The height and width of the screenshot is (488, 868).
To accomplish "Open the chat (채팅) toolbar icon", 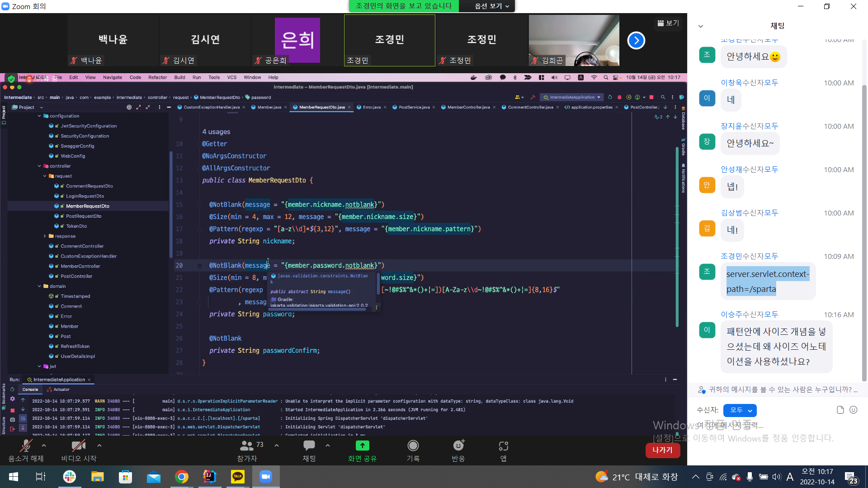I will click(309, 446).
